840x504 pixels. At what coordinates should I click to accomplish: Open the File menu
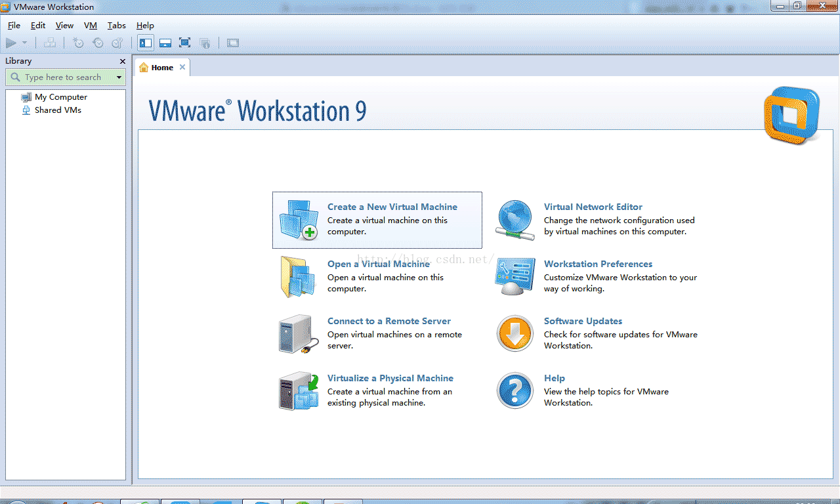point(14,26)
